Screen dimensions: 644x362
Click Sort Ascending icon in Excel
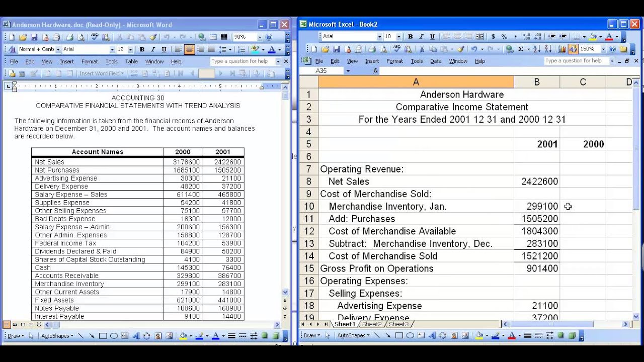537,49
